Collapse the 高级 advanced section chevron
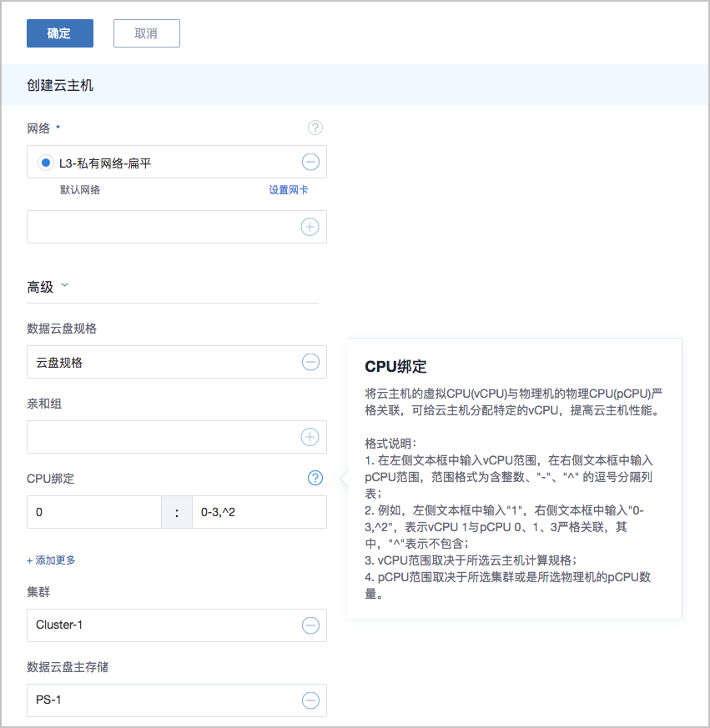The image size is (710, 728). (x=64, y=285)
